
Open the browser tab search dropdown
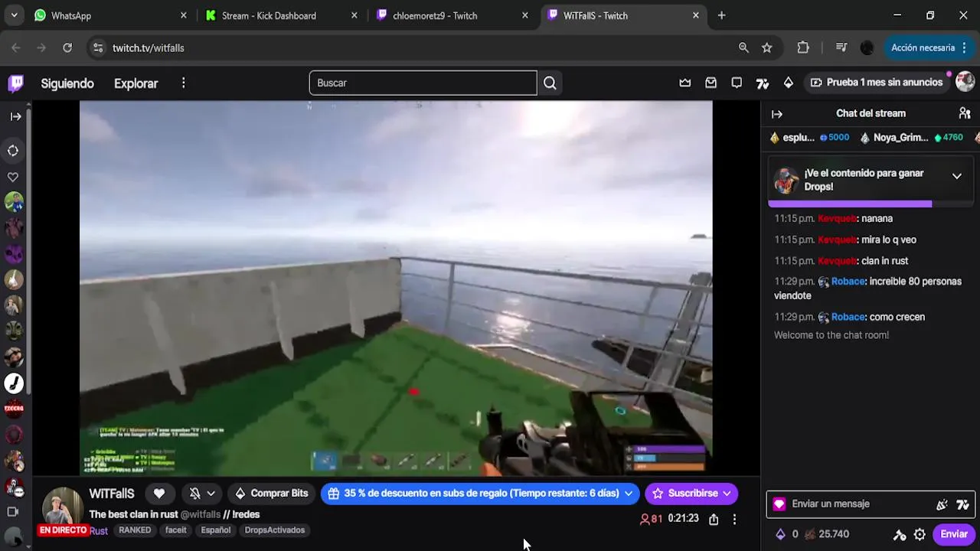click(14, 15)
